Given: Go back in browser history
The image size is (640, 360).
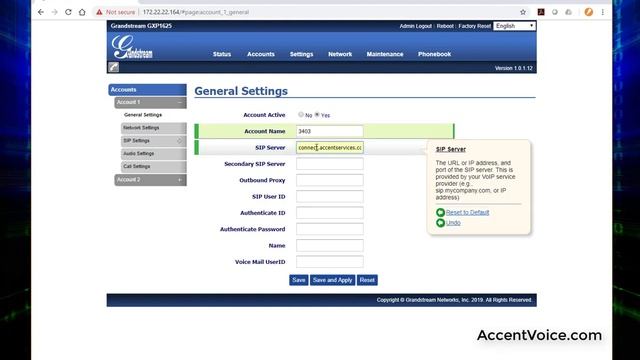Looking at the screenshot, I should pos(41,12).
